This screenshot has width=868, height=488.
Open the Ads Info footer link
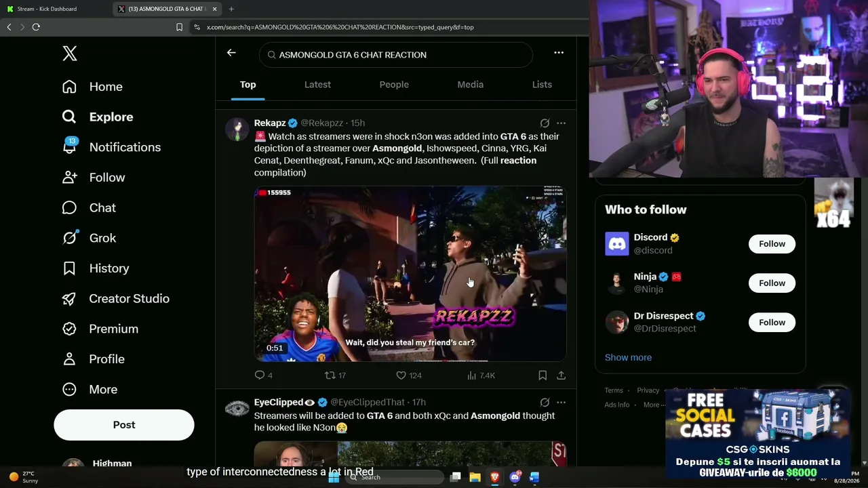(x=617, y=405)
